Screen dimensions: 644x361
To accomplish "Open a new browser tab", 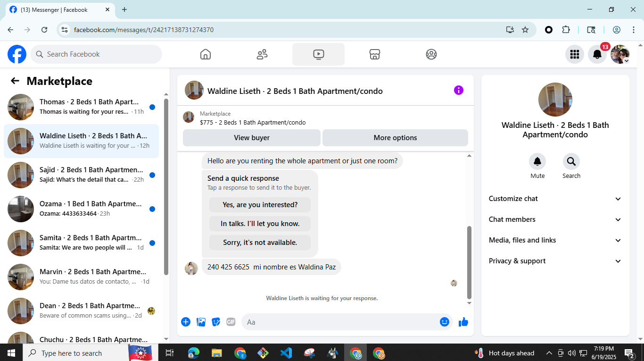I will pyautogui.click(x=124, y=9).
